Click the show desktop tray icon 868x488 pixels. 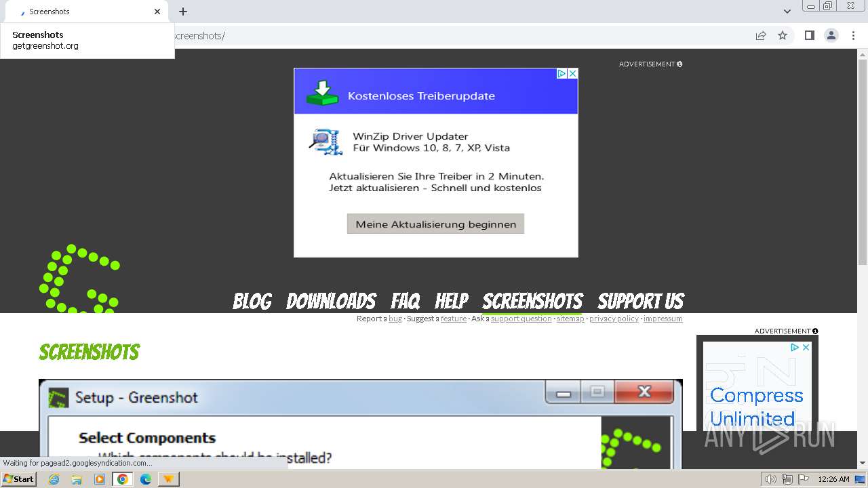(x=860, y=479)
